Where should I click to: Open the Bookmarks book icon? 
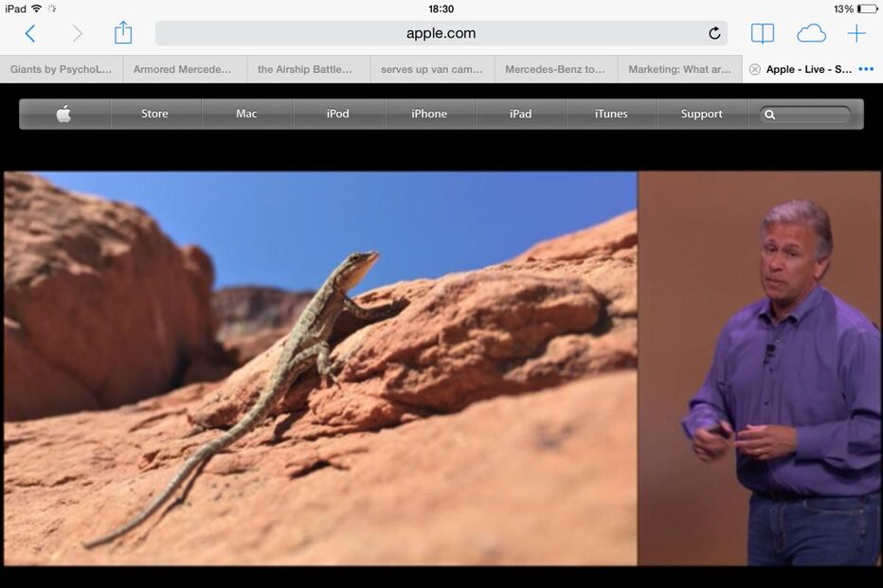pos(762,34)
